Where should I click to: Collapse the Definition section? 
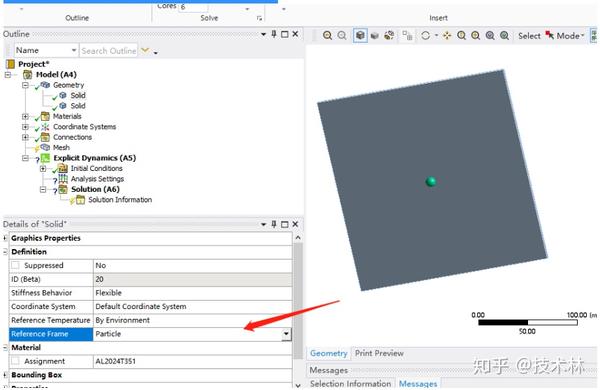pos(5,252)
